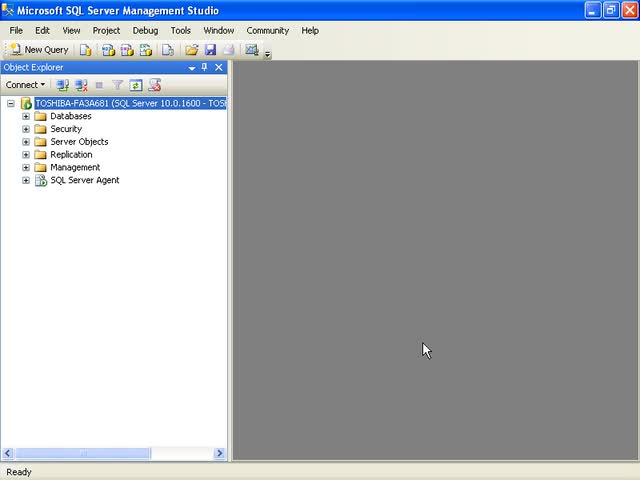The height and width of the screenshot is (480, 640).
Task: Open the File menu
Action: point(16,31)
